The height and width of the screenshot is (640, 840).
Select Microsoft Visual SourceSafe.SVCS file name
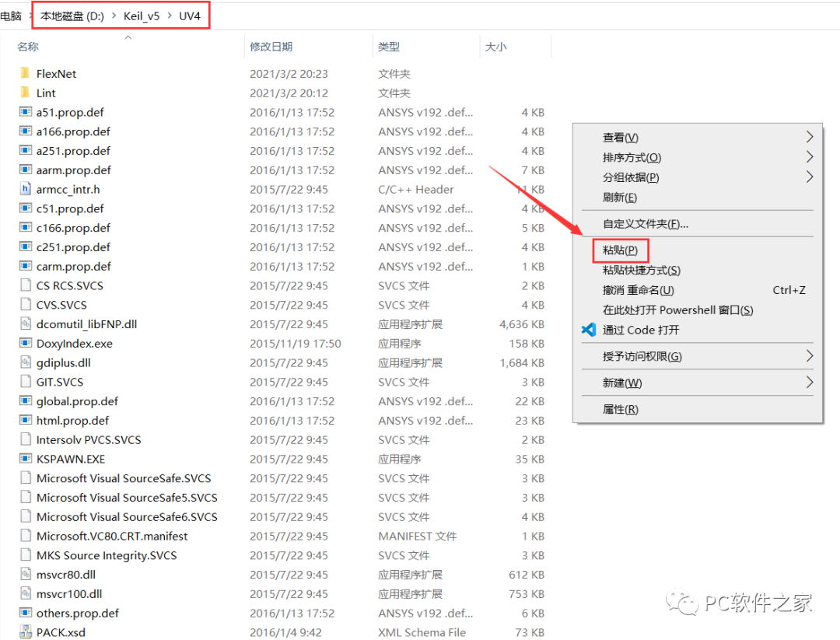coord(124,478)
